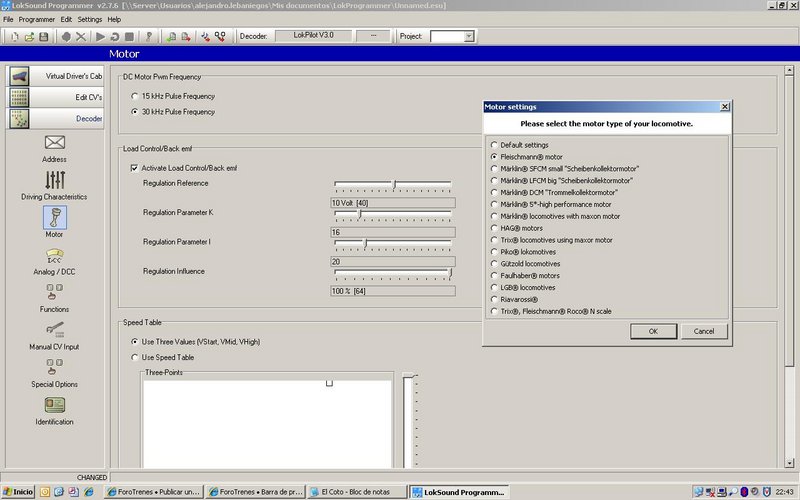Click the Inicio start button

click(18, 492)
